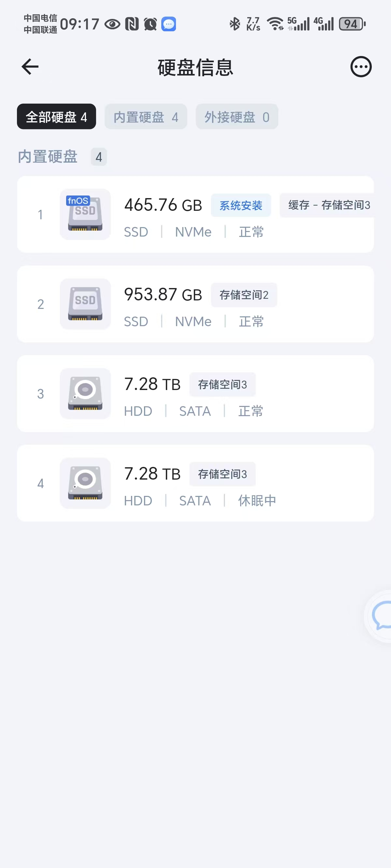Screen dimensions: 391x868
Task: Switch to the 内置硬盘 4 tab
Action: pyautogui.click(x=146, y=117)
